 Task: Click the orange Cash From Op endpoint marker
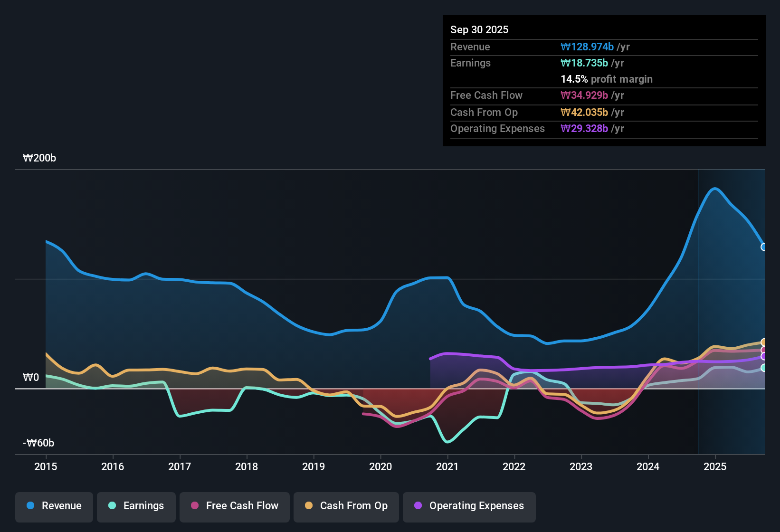pyautogui.click(x=764, y=341)
